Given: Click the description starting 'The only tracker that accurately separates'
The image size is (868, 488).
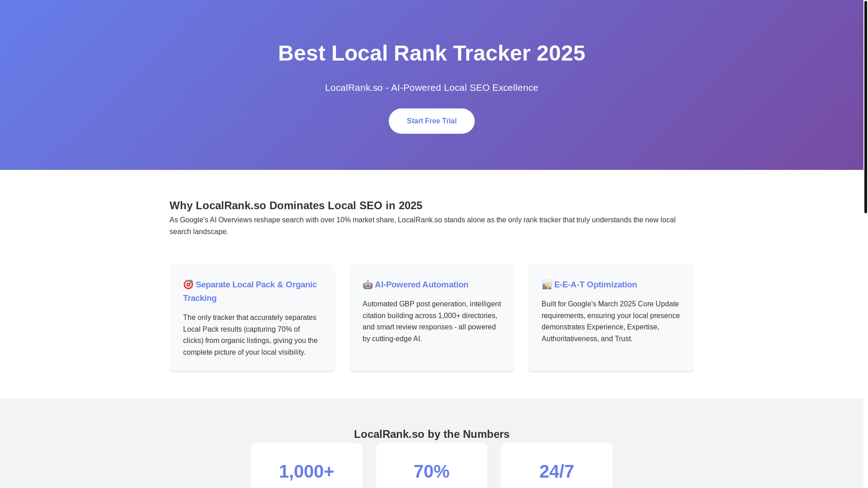Looking at the screenshot, I should pos(251,335).
